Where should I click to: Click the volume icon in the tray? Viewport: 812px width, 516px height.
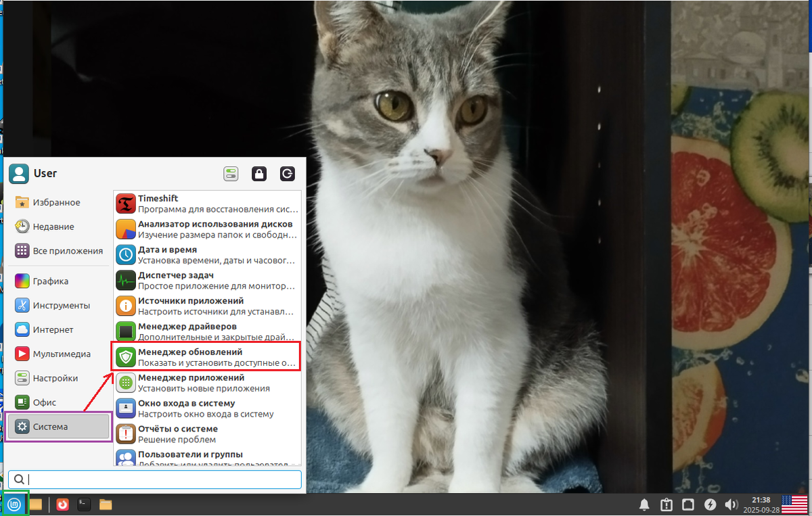731,504
